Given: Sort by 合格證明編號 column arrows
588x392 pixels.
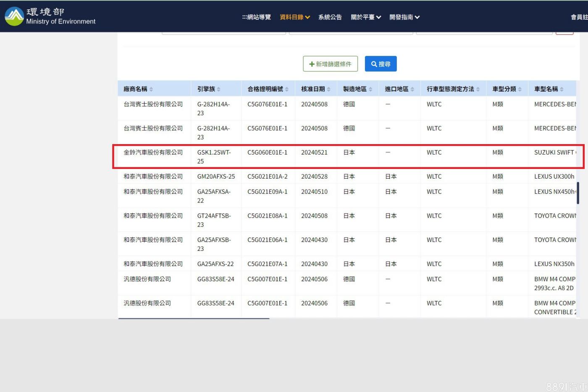Looking at the screenshot, I should (287, 89).
